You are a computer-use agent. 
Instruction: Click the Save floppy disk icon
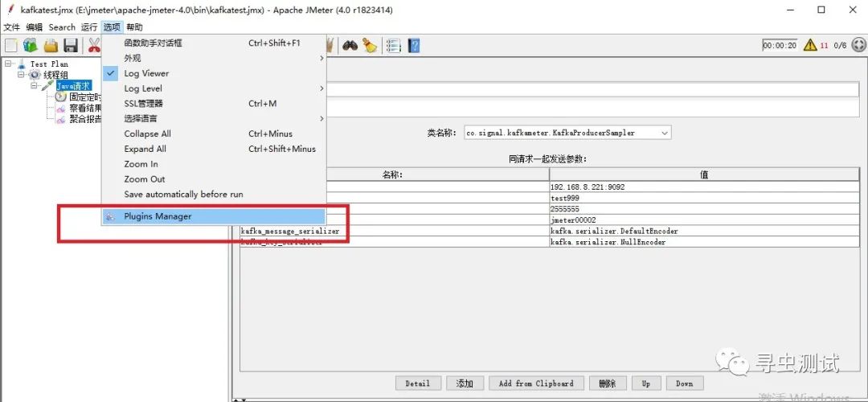coord(70,45)
